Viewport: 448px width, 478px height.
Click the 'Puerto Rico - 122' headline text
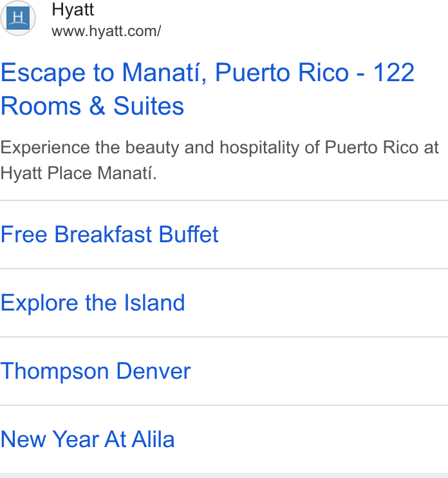point(315,73)
